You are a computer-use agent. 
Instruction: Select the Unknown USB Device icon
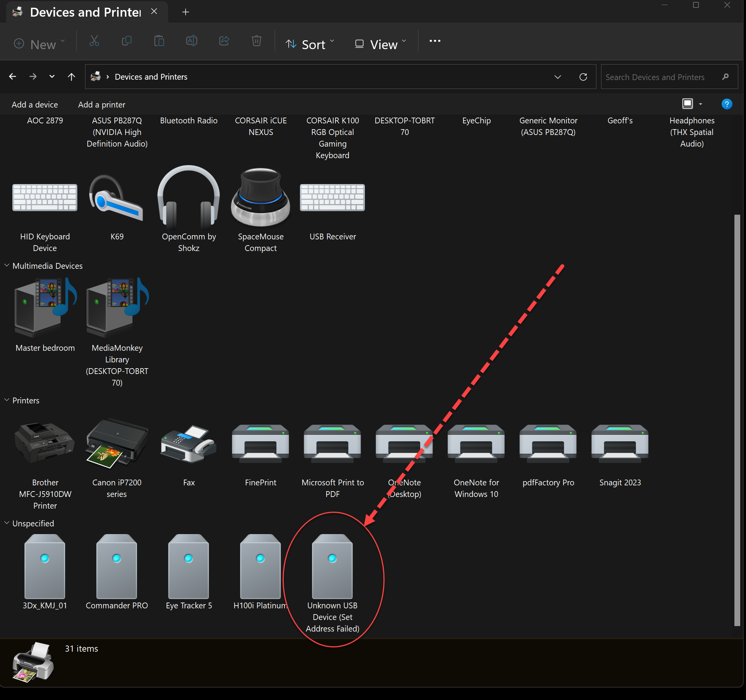[x=332, y=567]
